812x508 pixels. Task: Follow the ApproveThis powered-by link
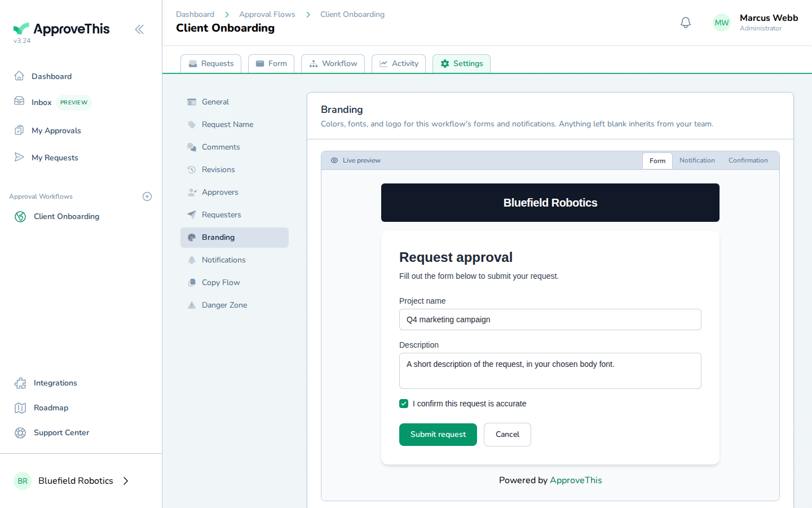click(x=576, y=480)
